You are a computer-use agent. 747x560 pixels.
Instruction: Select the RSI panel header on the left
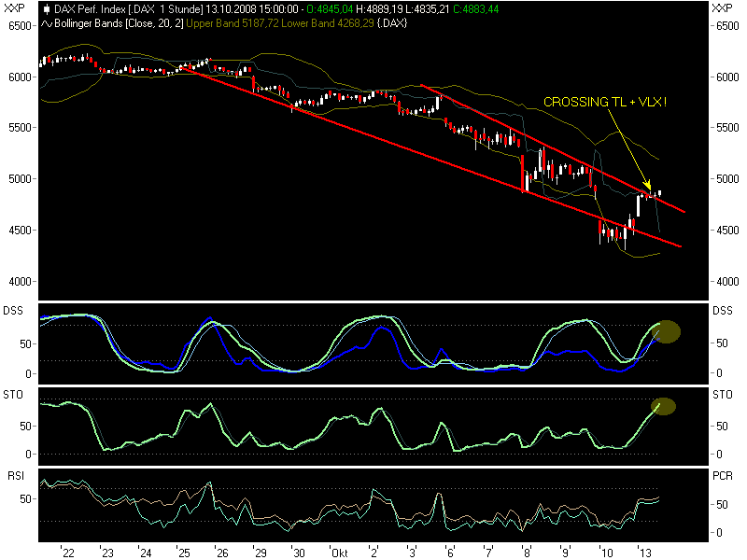[15, 476]
